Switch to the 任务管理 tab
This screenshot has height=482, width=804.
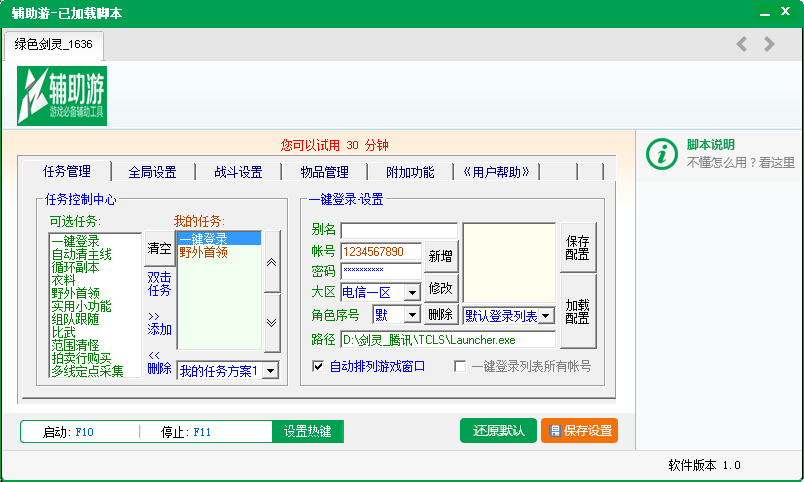pos(67,171)
